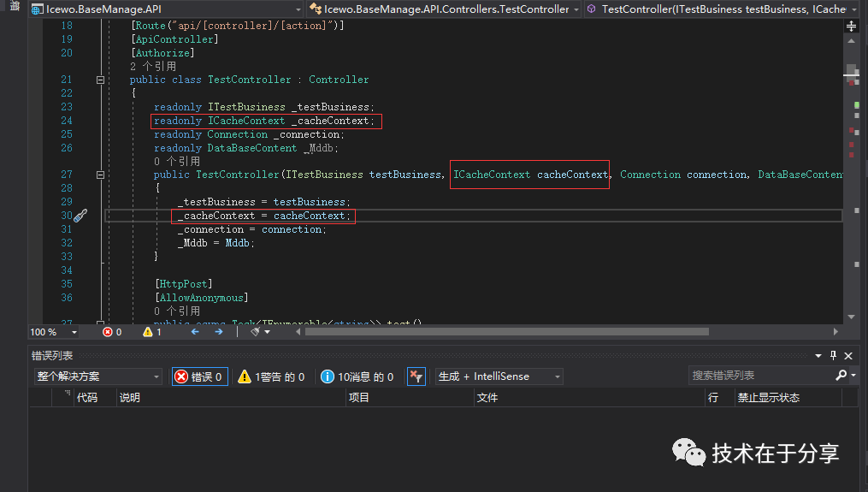Click '0 个引用' above the constructor
The width and height of the screenshot is (868, 492).
pyautogui.click(x=177, y=161)
